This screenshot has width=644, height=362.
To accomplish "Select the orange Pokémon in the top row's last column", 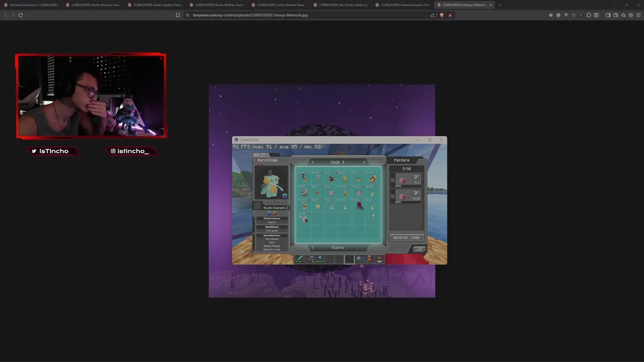I will (372, 178).
